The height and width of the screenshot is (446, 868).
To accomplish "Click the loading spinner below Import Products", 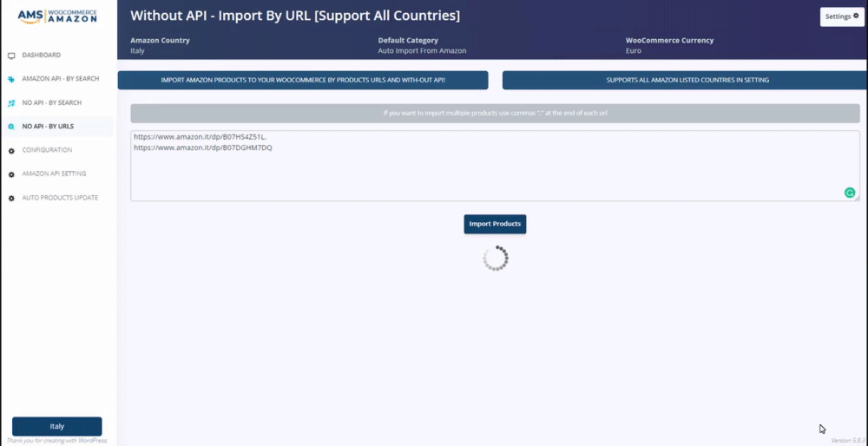I will [x=496, y=259].
